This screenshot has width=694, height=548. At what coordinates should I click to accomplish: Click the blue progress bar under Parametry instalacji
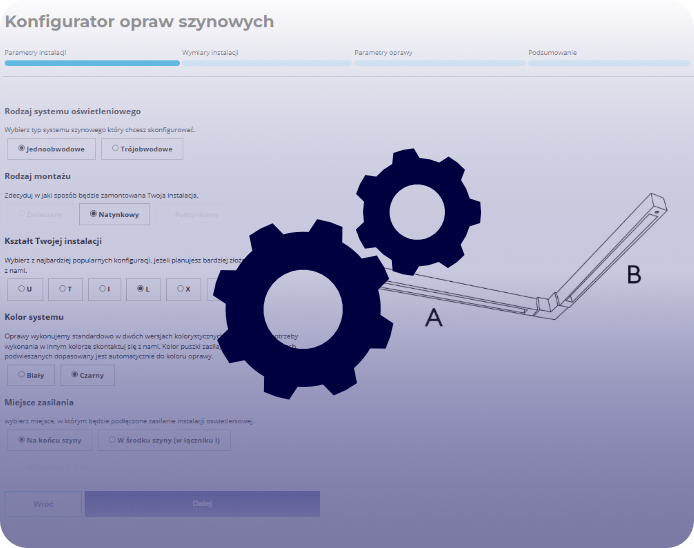pyautogui.click(x=92, y=63)
